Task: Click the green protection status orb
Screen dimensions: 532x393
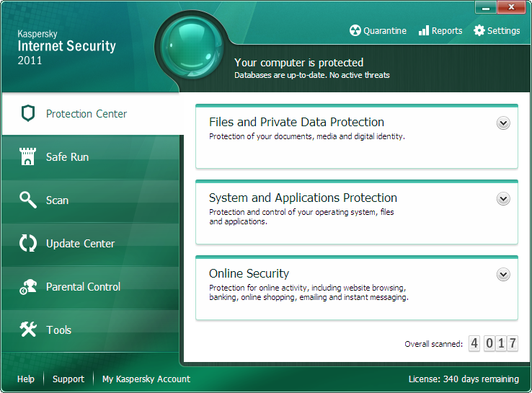Action: 191,48
